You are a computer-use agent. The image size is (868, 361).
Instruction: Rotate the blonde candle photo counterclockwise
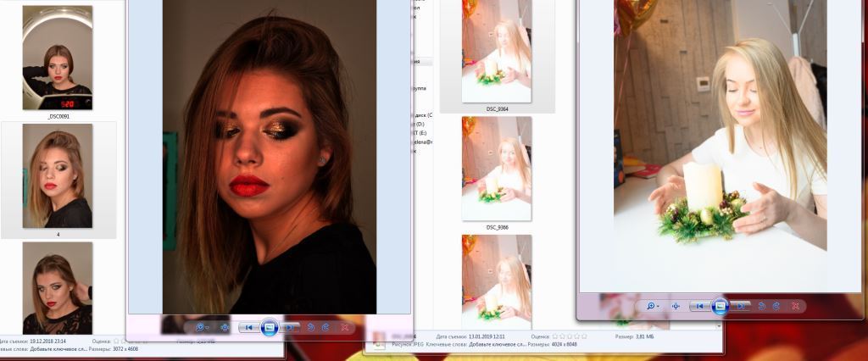pos(761,306)
